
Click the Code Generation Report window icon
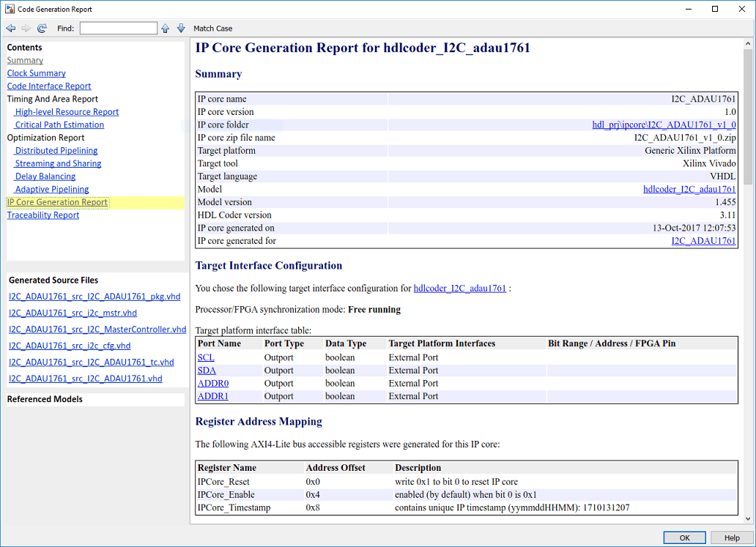(10, 9)
